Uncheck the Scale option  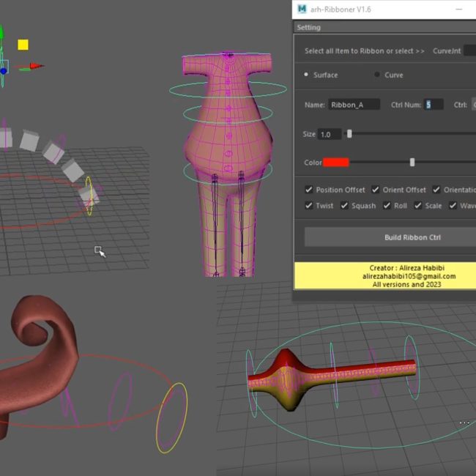click(418, 206)
